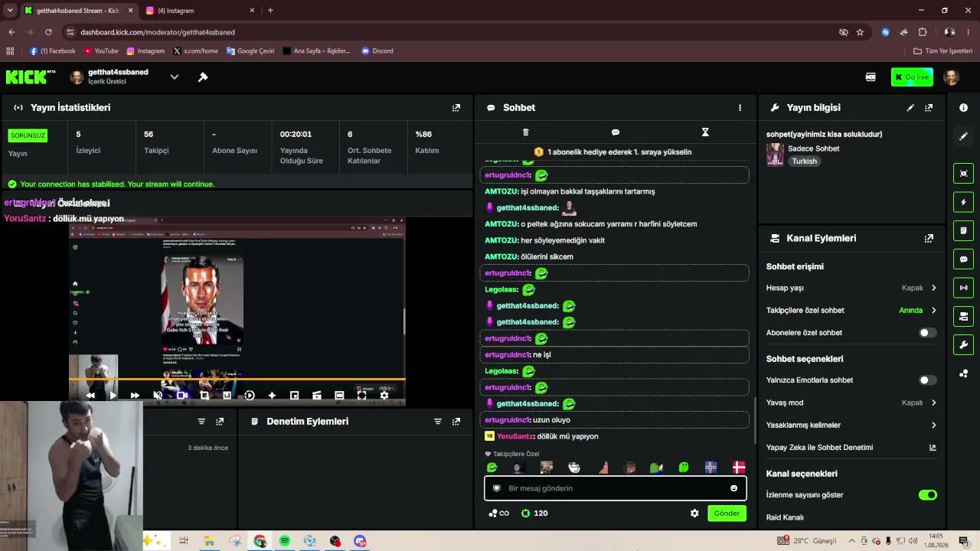
Task: Click the Turkish language tag
Action: [x=804, y=161]
